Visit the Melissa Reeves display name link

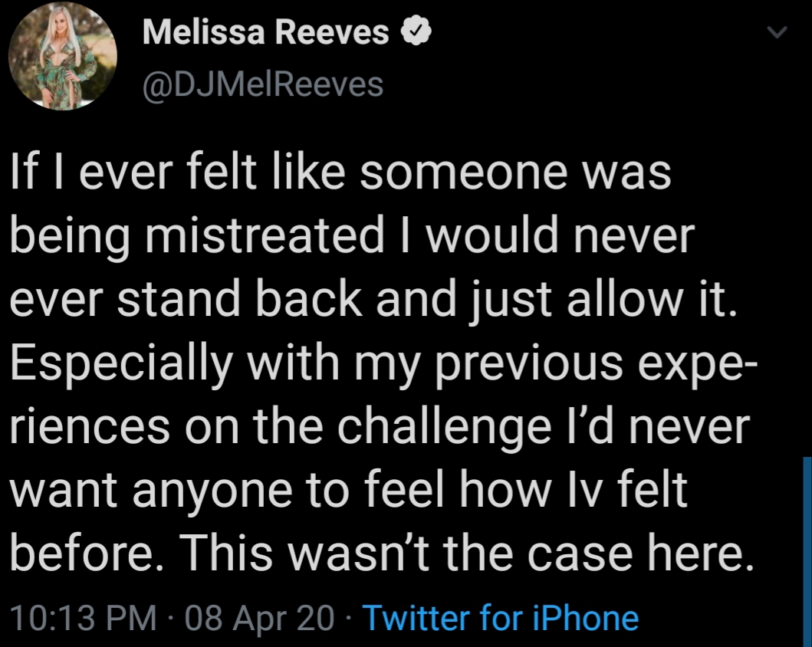tap(265, 32)
